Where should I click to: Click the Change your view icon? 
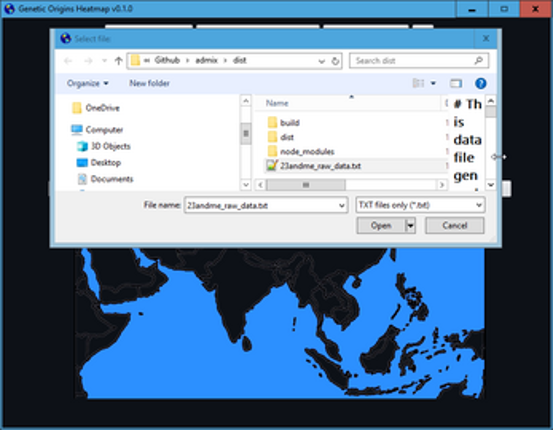[418, 83]
